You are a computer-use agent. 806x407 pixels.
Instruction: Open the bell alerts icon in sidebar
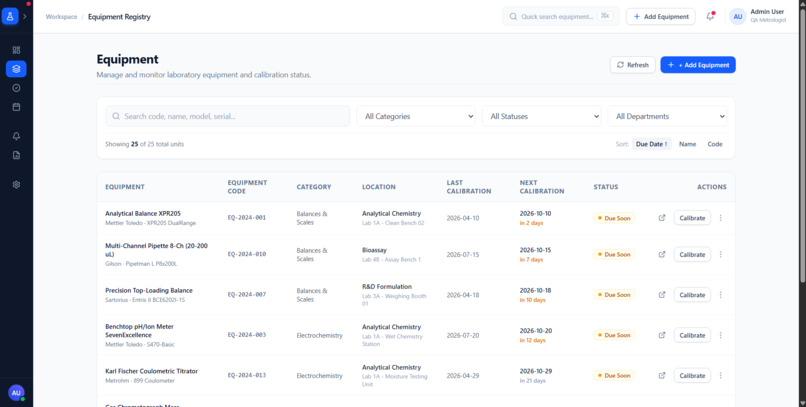(16, 136)
